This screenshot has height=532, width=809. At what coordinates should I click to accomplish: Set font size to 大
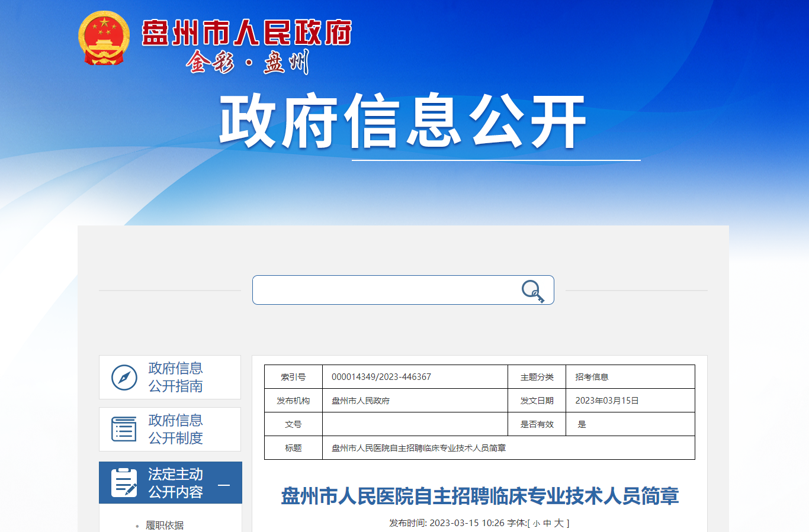click(558, 523)
